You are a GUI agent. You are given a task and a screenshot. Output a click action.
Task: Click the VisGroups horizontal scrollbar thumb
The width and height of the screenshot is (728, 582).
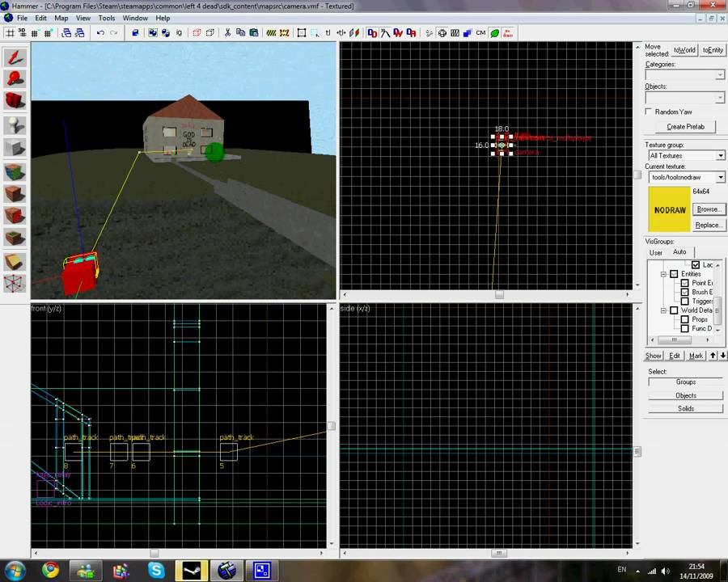[674, 339]
